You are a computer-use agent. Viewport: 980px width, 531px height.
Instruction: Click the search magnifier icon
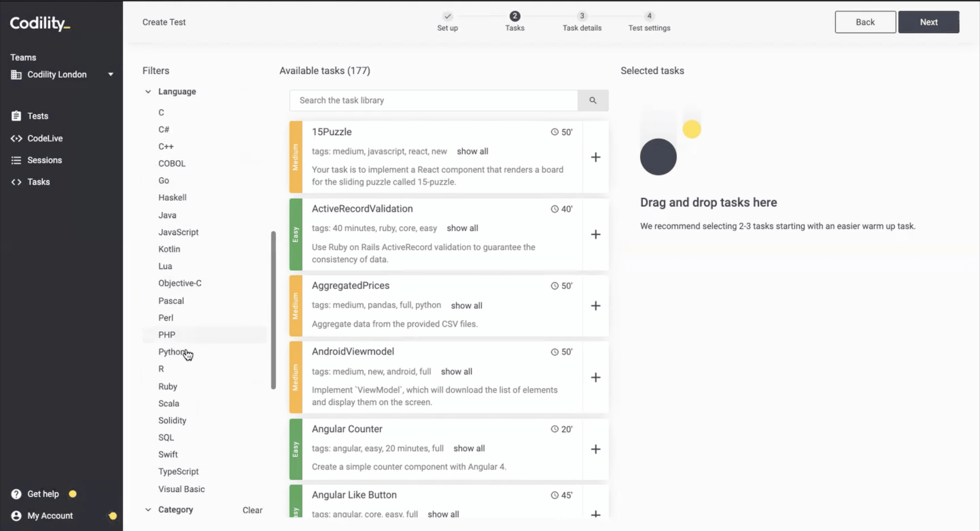point(593,100)
